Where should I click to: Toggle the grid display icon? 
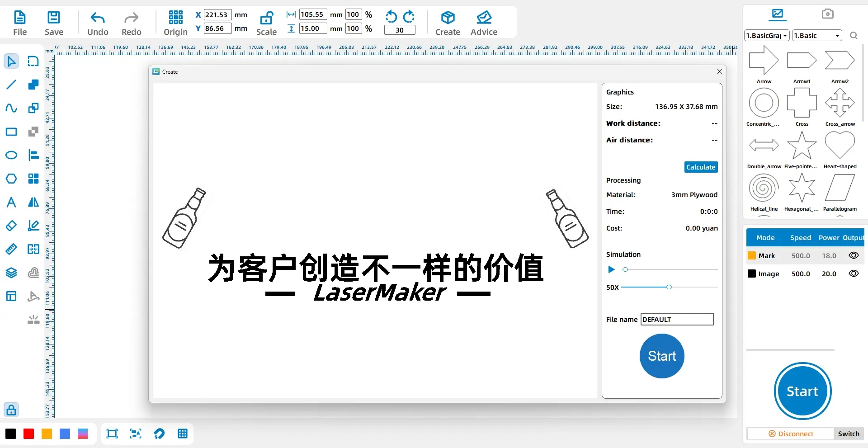point(183,434)
